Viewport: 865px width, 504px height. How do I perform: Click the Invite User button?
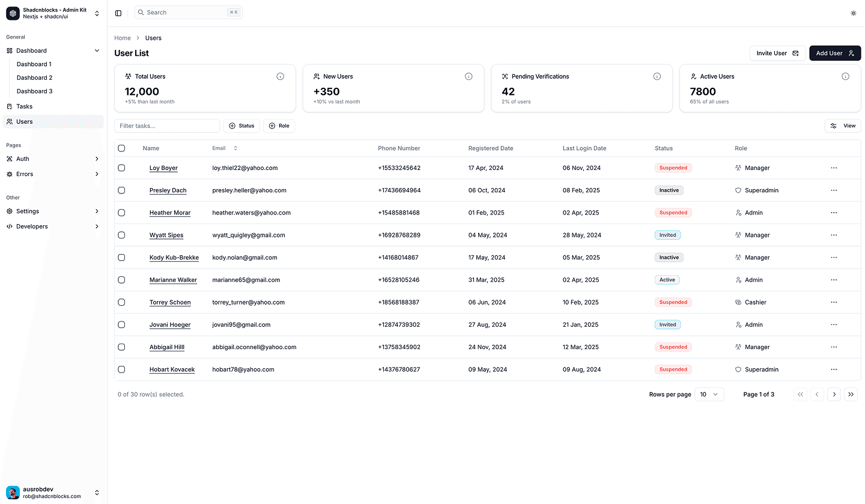pyautogui.click(x=778, y=53)
